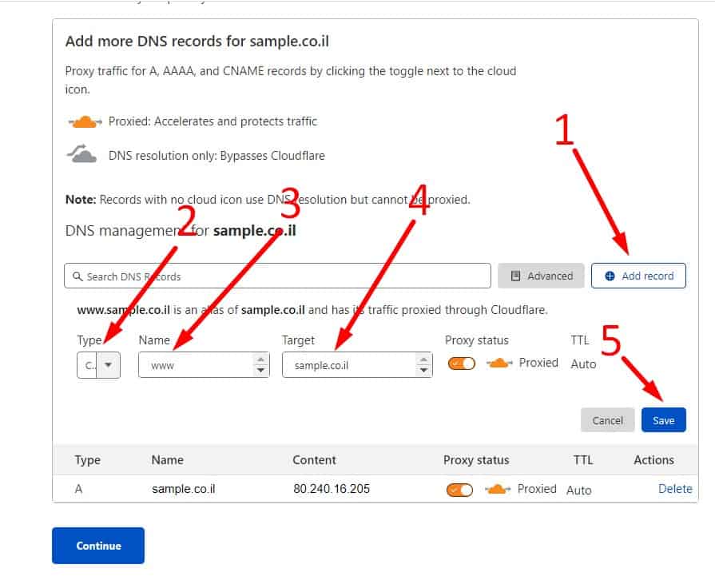Click the Name column header in records table
The height and width of the screenshot is (588, 715).
(167, 460)
